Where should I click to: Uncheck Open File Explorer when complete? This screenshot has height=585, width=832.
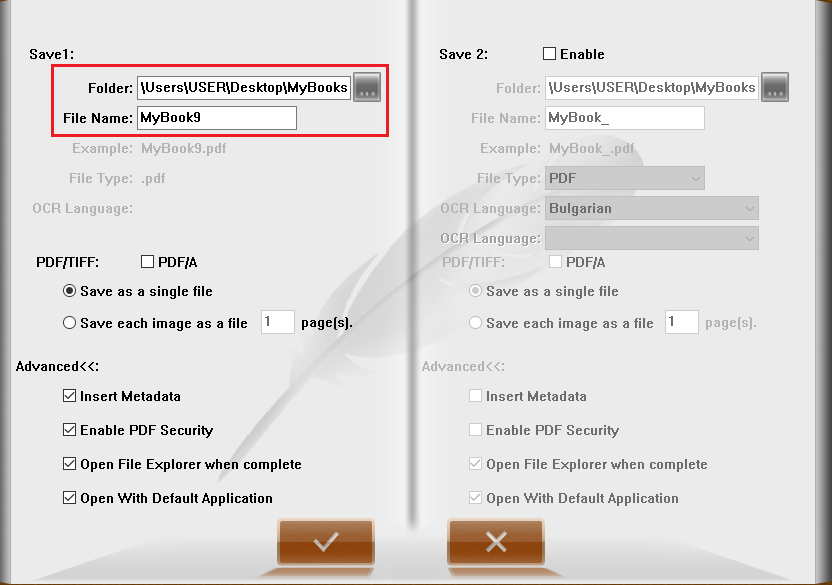click(70, 464)
